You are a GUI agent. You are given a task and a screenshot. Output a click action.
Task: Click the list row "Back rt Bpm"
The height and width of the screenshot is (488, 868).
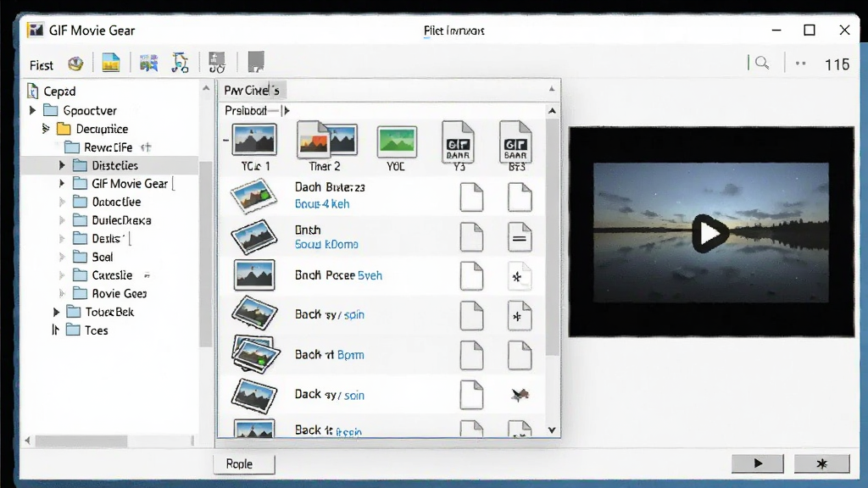click(382, 355)
